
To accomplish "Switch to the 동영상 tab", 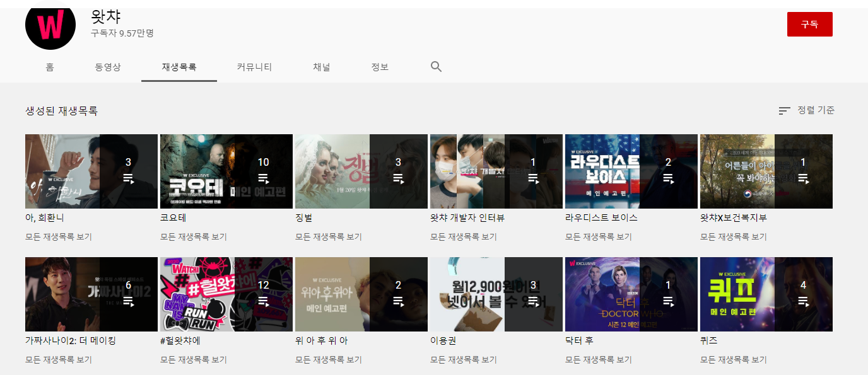I will click(108, 67).
